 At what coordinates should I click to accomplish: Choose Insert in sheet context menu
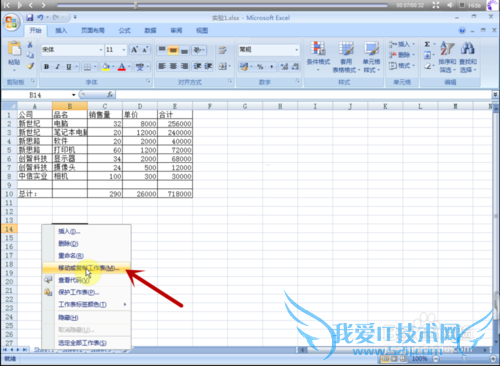[x=87, y=231]
